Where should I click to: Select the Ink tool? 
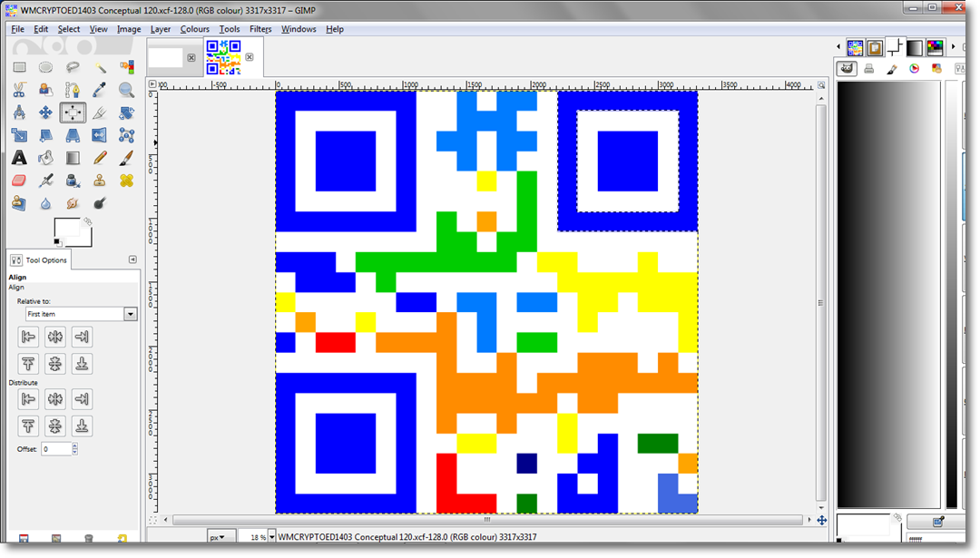pyautogui.click(x=73, y=181)
